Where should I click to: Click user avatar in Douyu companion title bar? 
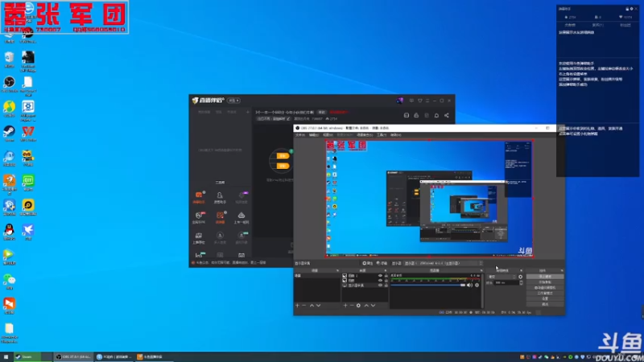[x=399, y=101]
